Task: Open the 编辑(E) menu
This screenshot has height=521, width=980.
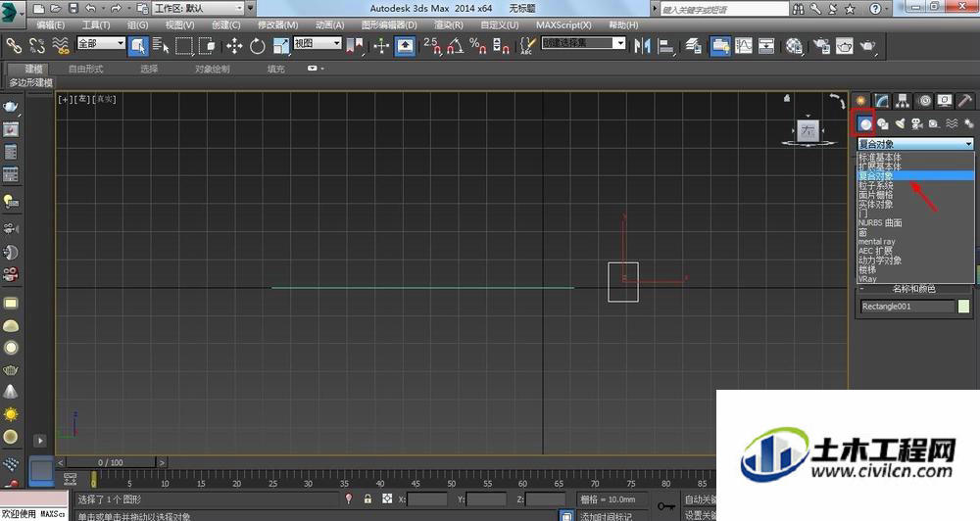Action: tap(51, 25)
